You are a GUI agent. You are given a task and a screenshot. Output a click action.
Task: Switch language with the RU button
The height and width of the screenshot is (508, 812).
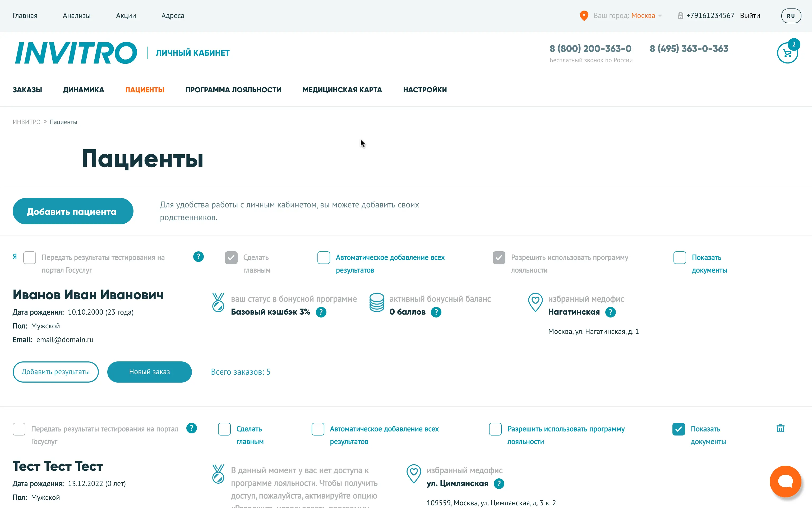(791, 16)
